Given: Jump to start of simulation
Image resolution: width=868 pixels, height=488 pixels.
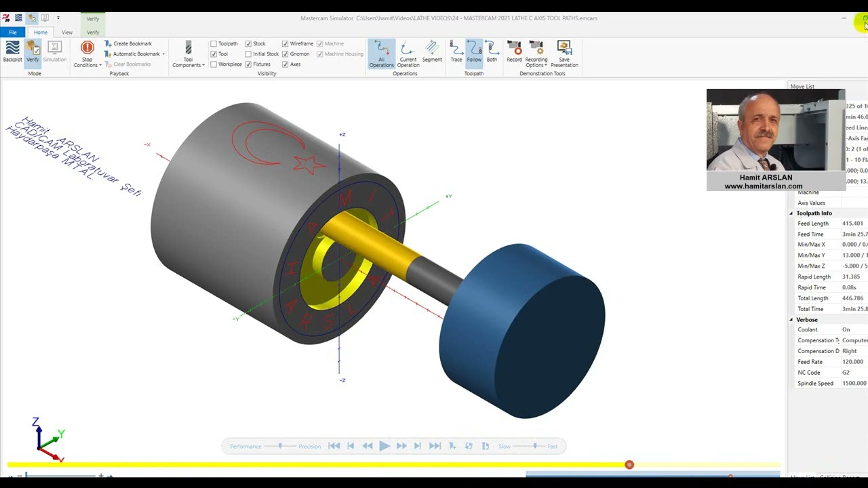Looking at the screenshot, I should pos(334,446).
